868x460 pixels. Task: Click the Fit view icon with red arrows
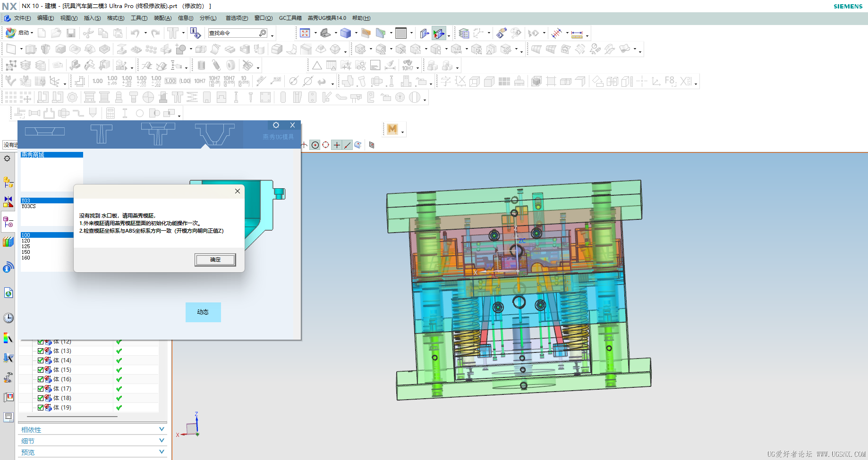tap(305, 33)
